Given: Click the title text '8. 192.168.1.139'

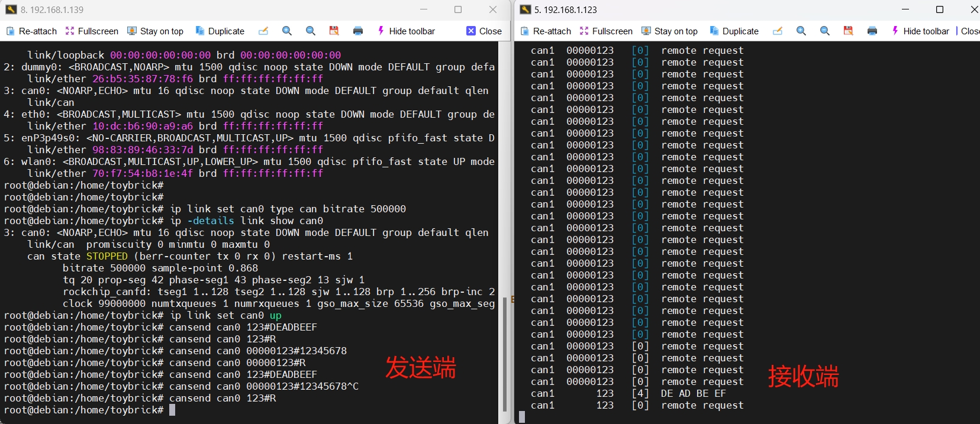Looking at the screenshot, I should coord(52,10).
